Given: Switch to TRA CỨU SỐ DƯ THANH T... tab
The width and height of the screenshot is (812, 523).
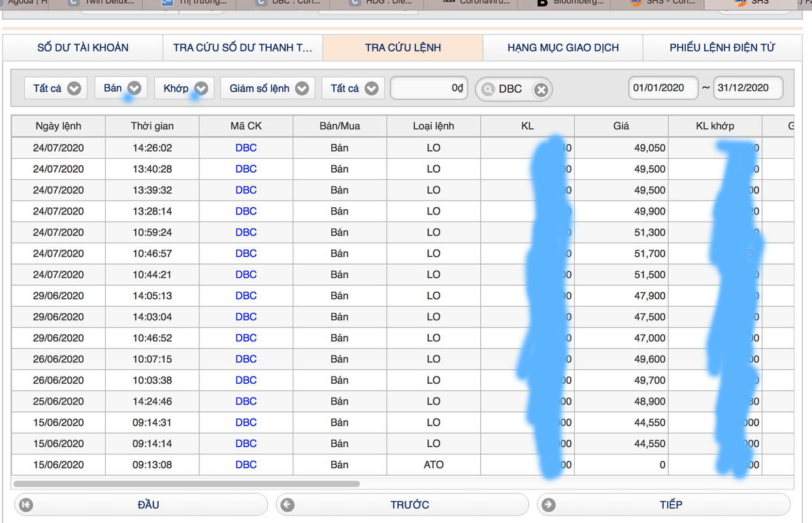Looking at the screenshot, I should pos(243,48).
